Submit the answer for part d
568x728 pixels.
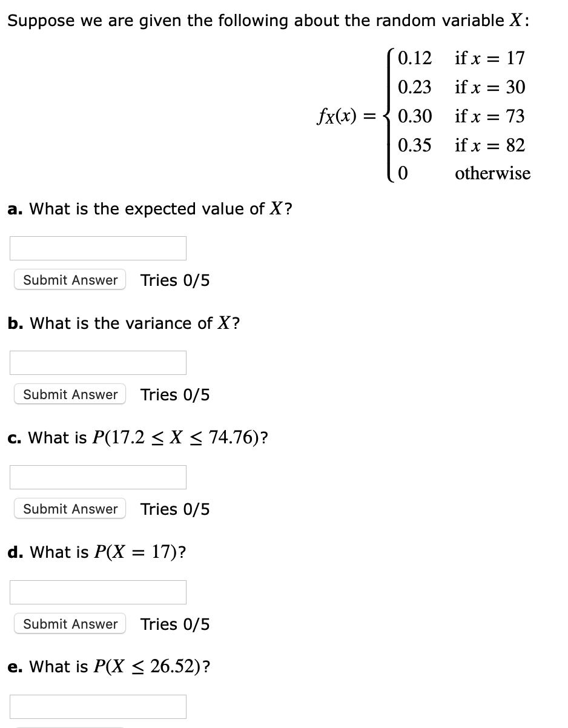point(69,623)
